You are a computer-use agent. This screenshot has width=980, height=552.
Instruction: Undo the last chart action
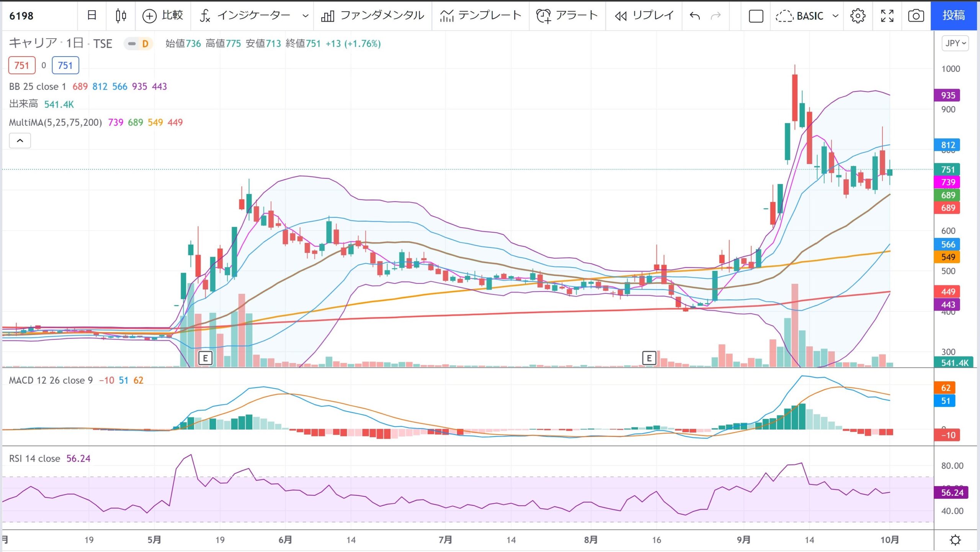[x=695, y=16]
